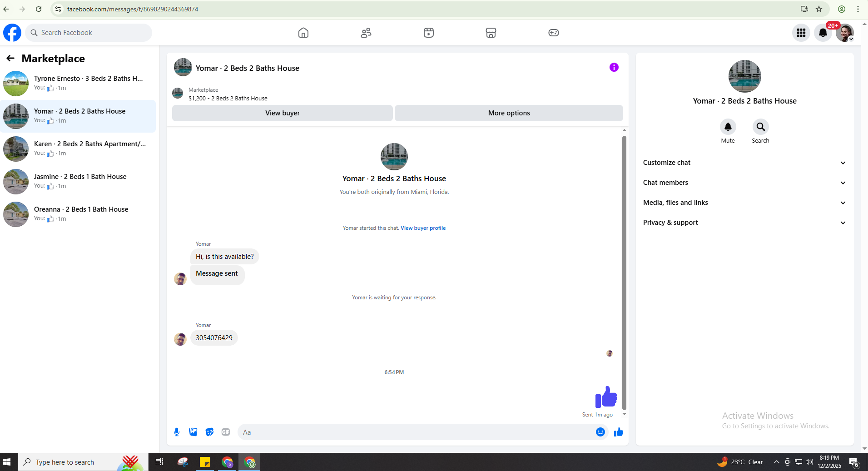Click the right panel Yomar profile picture
This screenshot has height=471, width=868.
(x=745, y=76)
